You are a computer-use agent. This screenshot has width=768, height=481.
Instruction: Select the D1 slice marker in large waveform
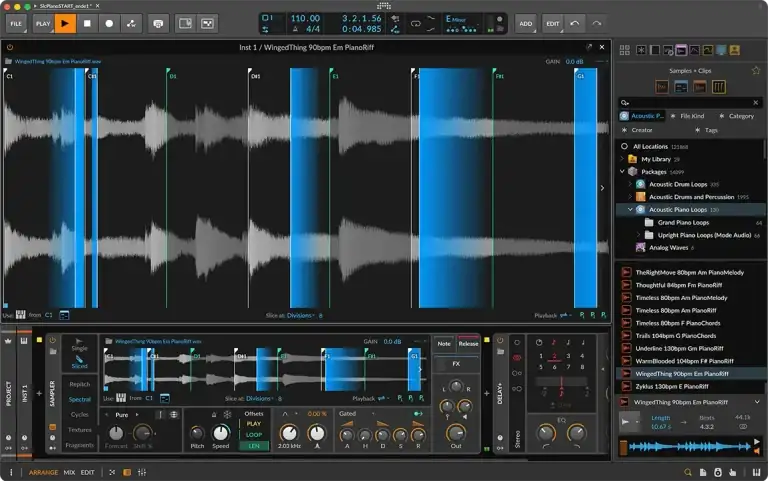(x=170, y=75)
